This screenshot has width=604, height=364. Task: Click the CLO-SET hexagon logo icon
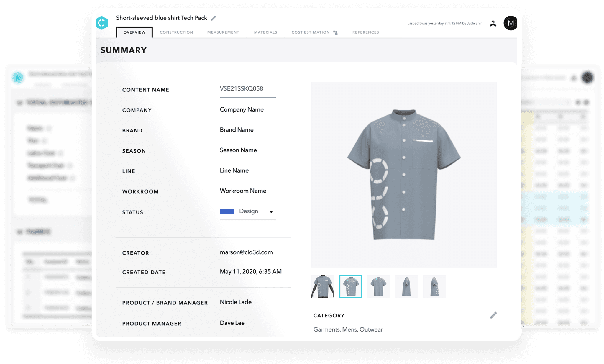point(102,23)
